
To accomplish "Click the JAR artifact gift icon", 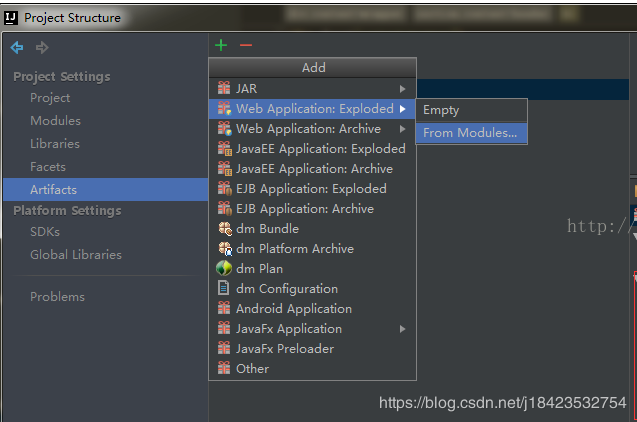I will click(225, 88).
